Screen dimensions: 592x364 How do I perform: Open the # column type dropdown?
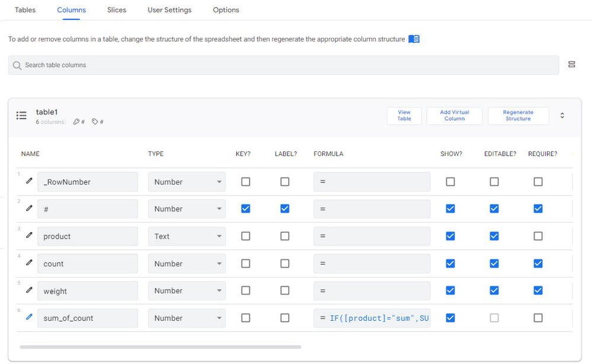(x=187, y=209)
